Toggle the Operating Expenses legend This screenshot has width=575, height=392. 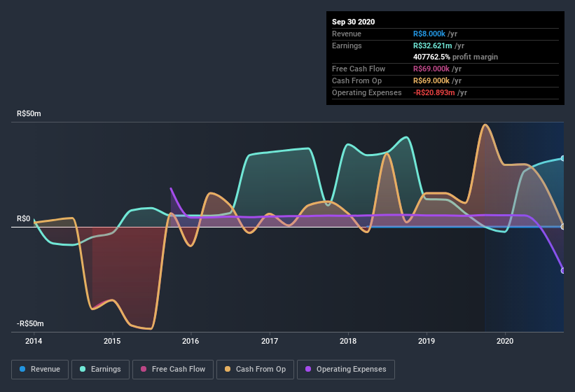pyautogui.click(x=346, y=370)
